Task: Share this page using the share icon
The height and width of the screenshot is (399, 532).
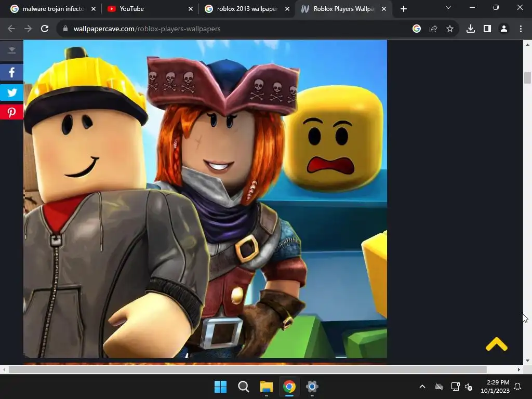Action: (x=433, y=29)
